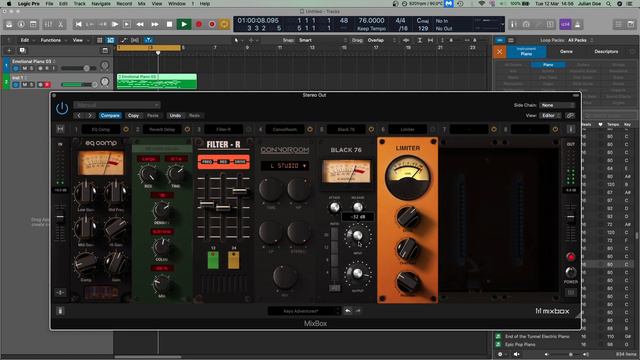Toggle record enable on Inst 1 track
Image resolution: width=640 pixels, height=360 pixels.
click(47, 84)
